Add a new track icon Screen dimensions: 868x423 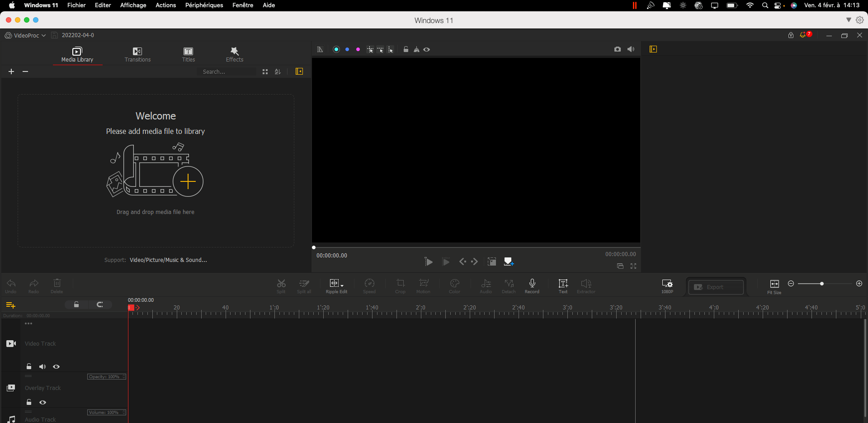(x=11, y=305)
